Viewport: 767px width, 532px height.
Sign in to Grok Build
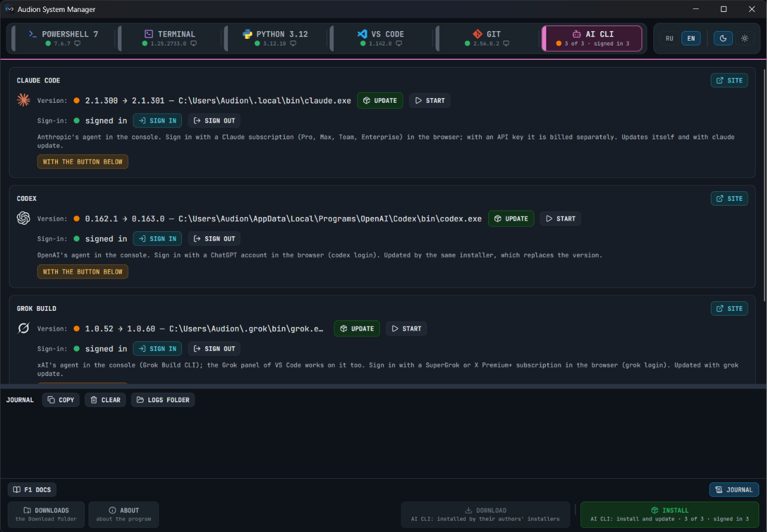(x=157, y=348)
